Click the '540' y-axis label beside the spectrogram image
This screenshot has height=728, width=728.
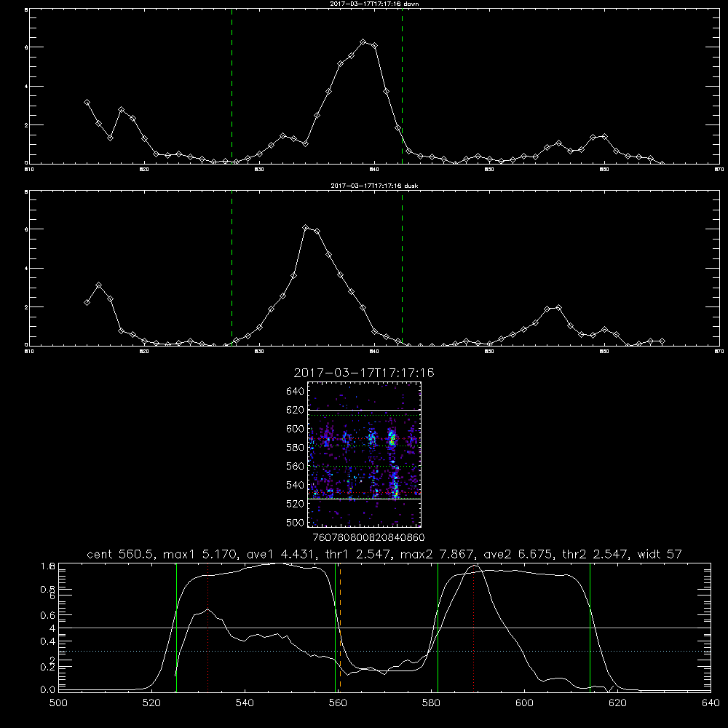(296, 485)
